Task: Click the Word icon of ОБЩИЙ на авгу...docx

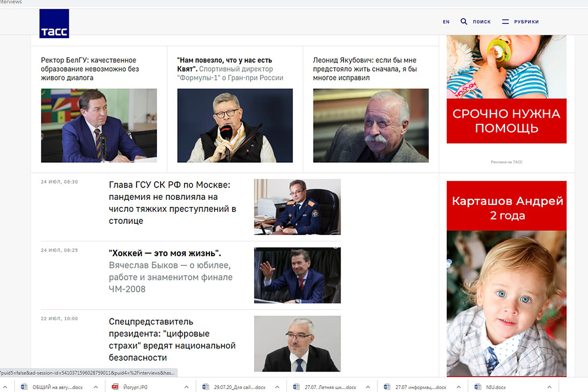Action: [25, 387]
